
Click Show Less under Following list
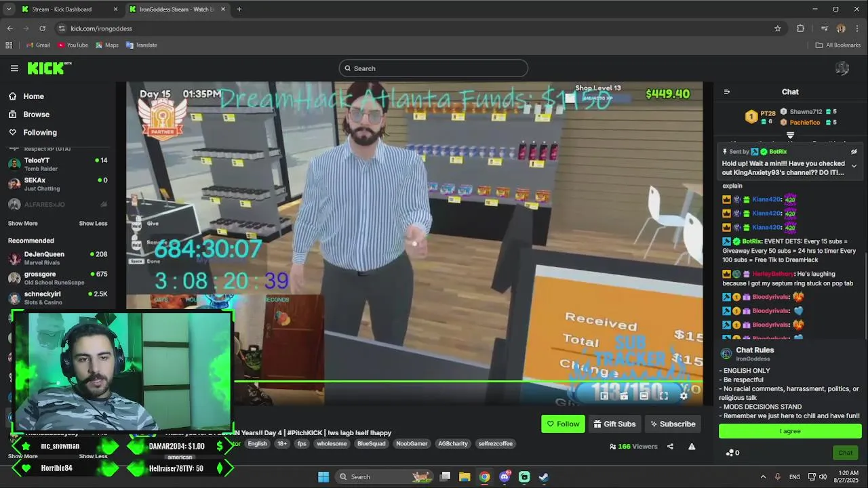pyautogui.click(x=93, y=224)
